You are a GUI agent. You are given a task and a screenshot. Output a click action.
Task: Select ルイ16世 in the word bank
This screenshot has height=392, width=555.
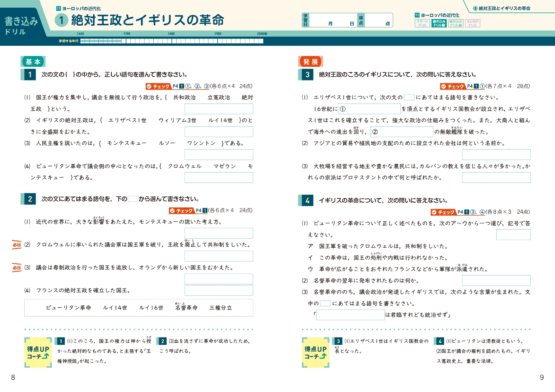click(151, 308)
